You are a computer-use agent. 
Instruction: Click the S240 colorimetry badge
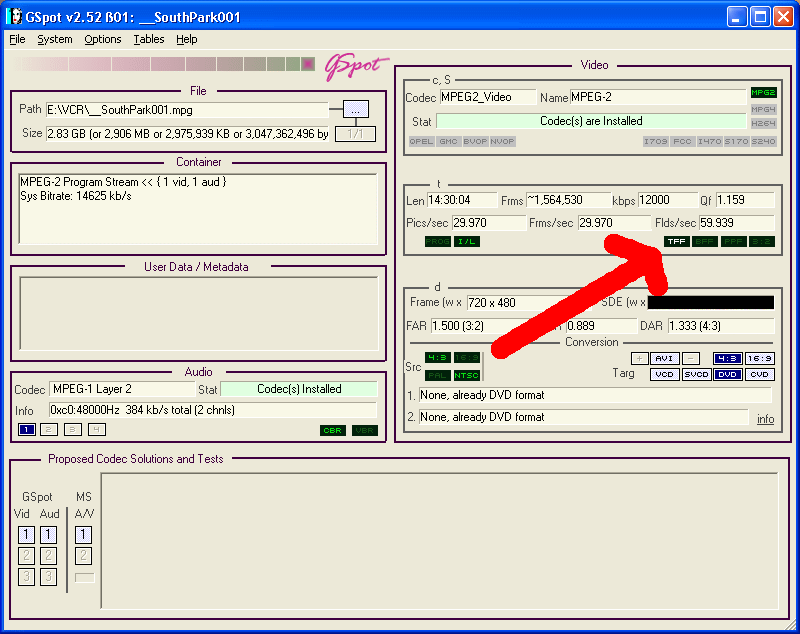[764, 141]
